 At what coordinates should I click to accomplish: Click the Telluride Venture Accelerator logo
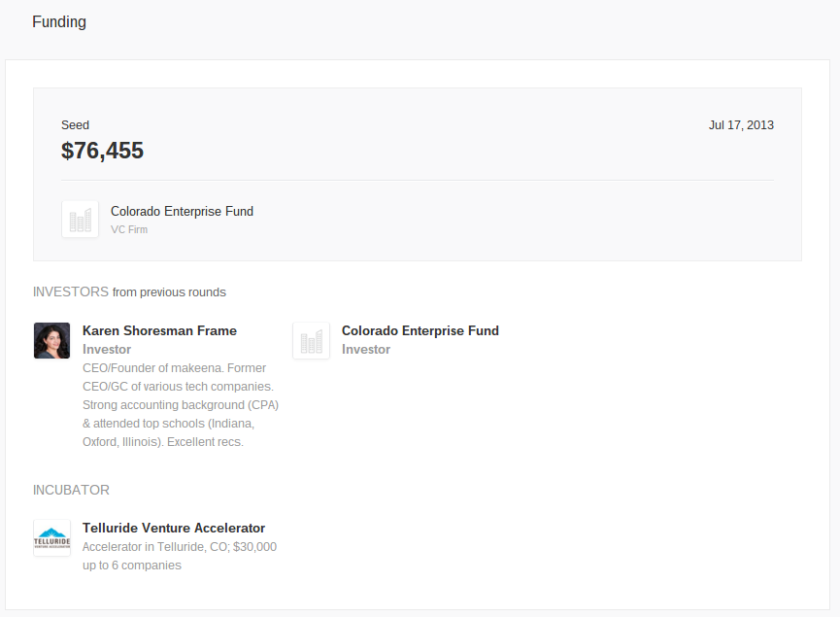51,538
